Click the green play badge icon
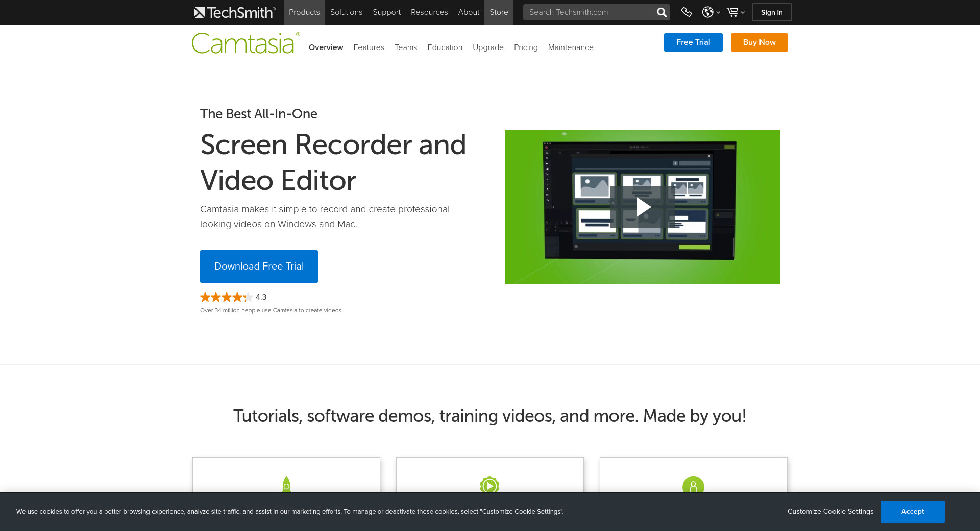This screenshot has width=980, height=531. coord(489,485)
